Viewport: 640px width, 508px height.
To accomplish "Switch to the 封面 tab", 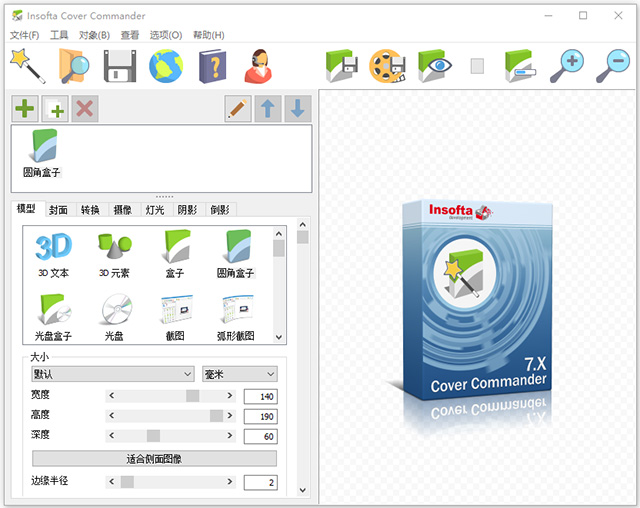I will coord(58,210).
